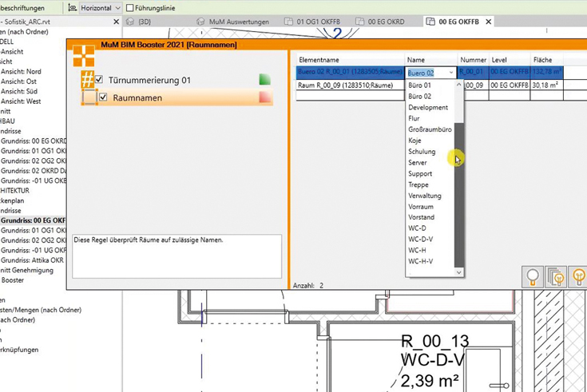Screen dimensions: 587x392
Task: Select Schulung in the dropdown list
Action: (x=422, y=152)
